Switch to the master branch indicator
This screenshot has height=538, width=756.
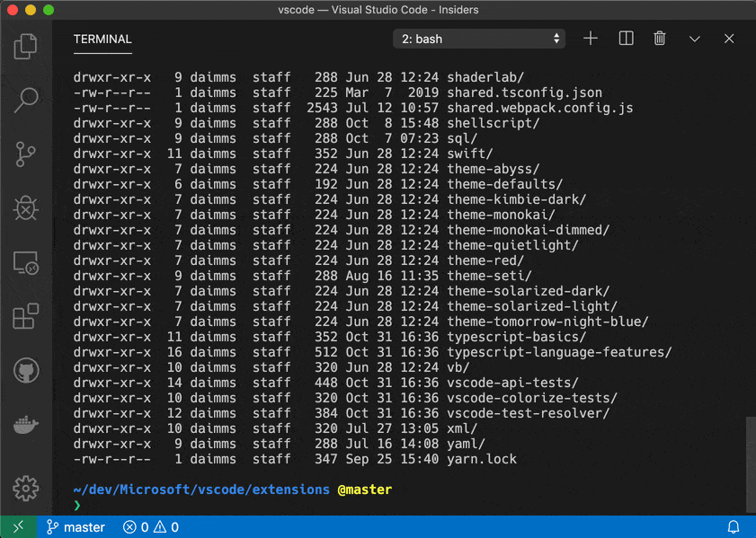(x=76, y=527)
